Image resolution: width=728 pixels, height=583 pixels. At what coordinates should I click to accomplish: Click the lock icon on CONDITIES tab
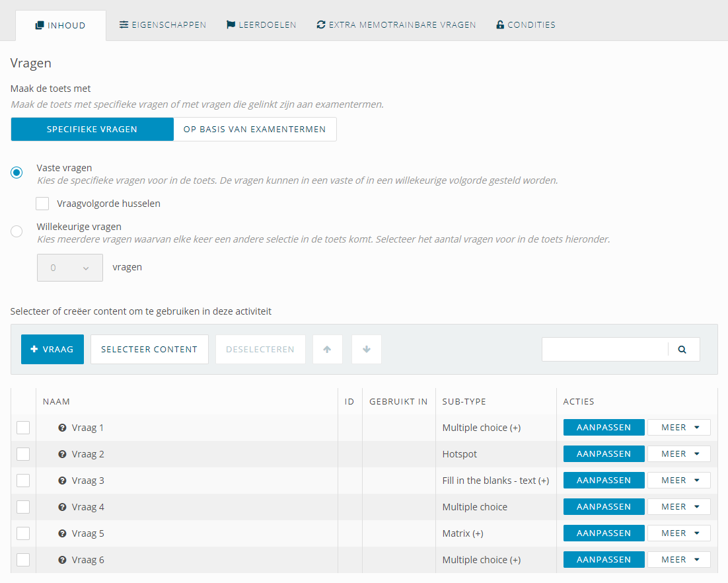[500, 24]
